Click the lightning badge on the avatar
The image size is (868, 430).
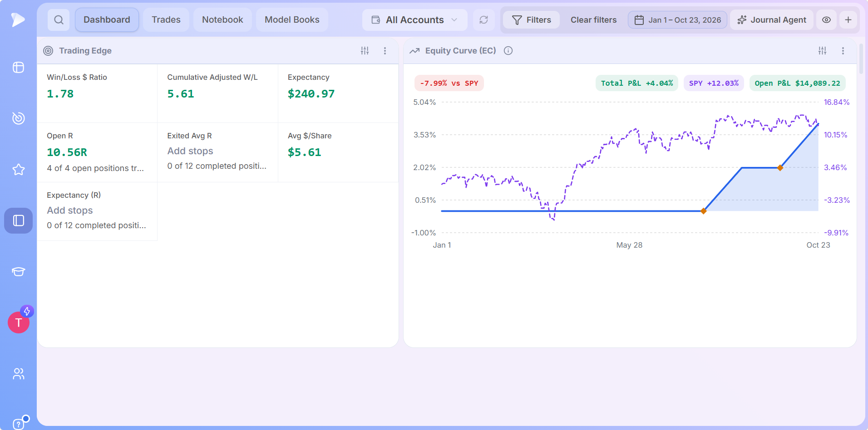[27, 311]
